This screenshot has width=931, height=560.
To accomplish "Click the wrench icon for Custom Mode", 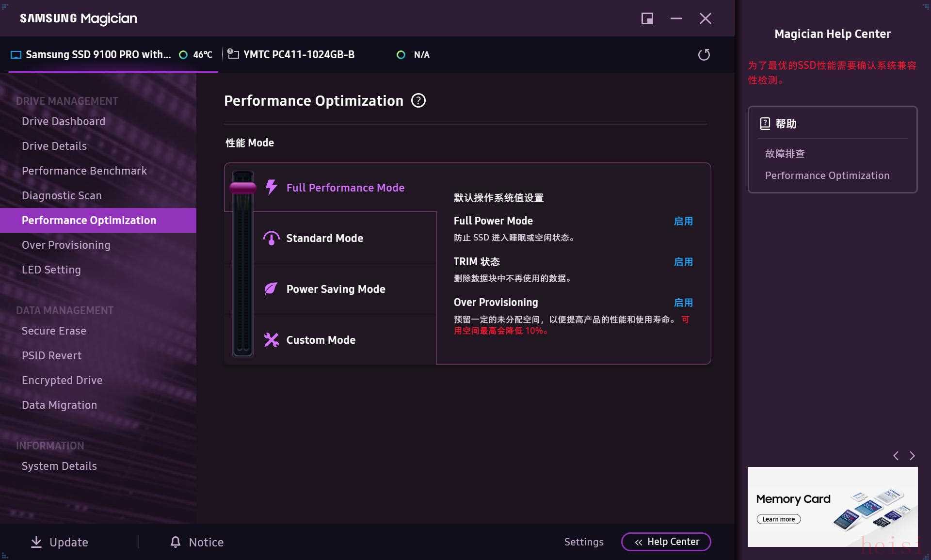I will point(271,340).
